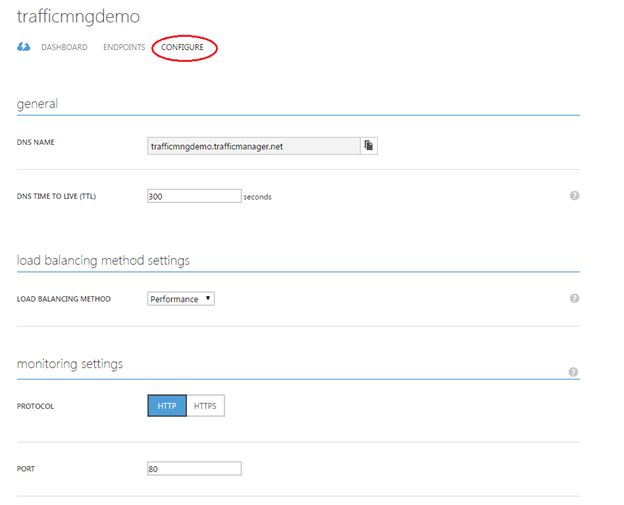624x505 pixels.
Task: Click the DNS name field
Action: (254, 146)
